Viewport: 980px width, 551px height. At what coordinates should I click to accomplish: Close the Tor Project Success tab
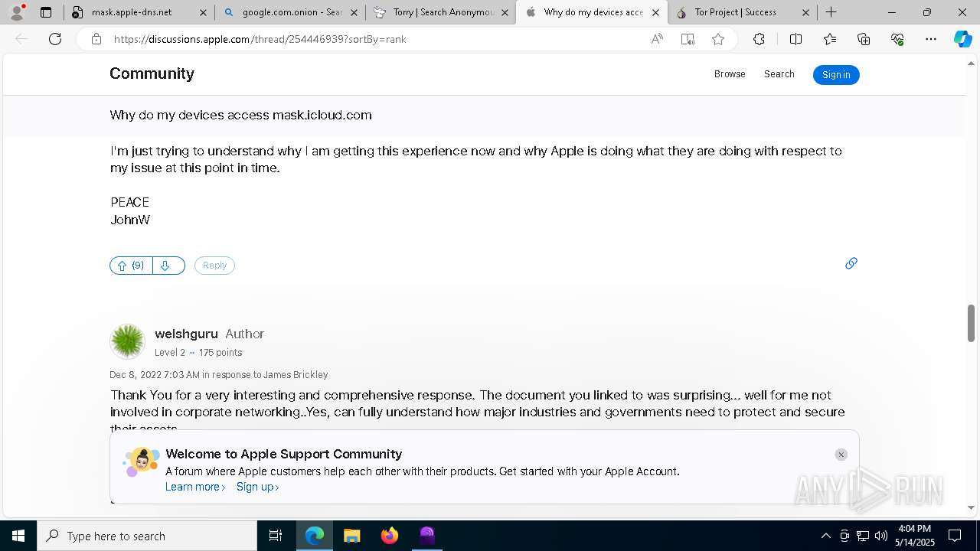point(805,12)
